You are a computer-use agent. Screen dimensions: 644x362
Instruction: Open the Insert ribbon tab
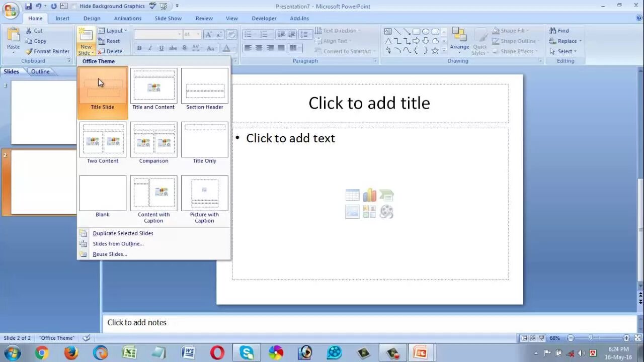point(62,19)
